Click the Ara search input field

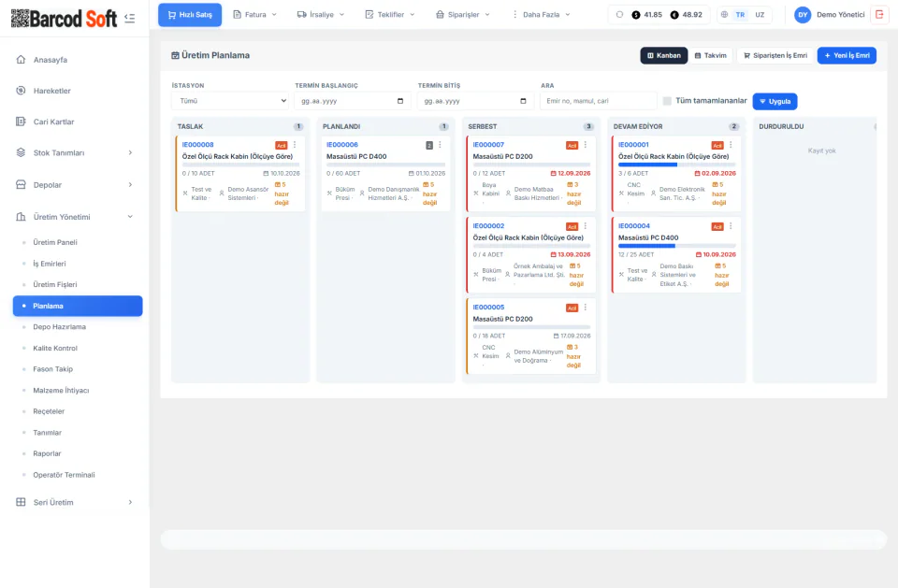(598, 101)
